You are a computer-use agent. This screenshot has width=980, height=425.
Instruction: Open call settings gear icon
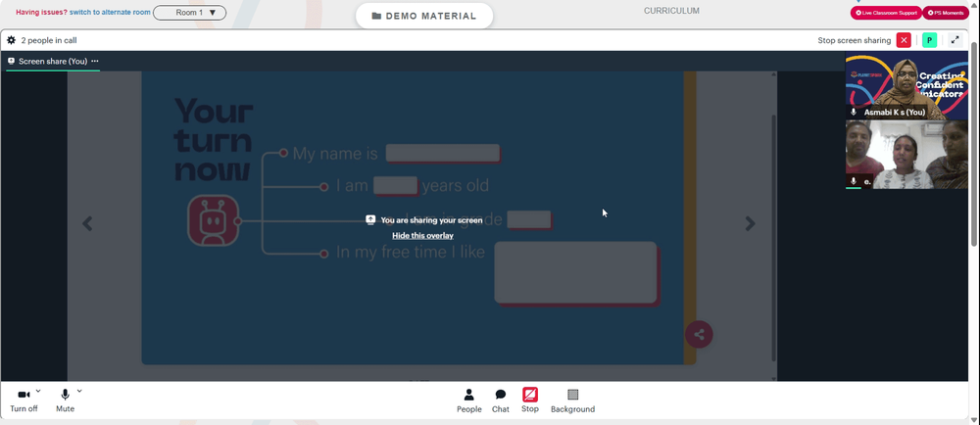(11, 40)
